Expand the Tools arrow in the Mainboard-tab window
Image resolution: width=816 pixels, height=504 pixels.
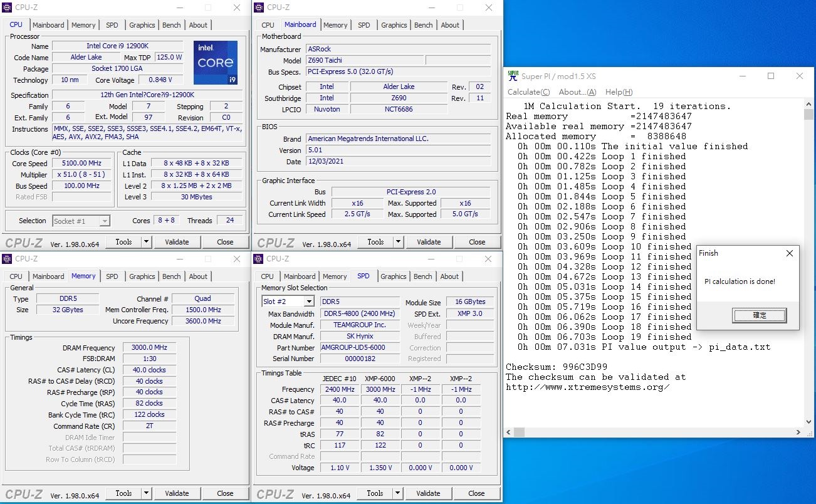click(x=398, y=242)
